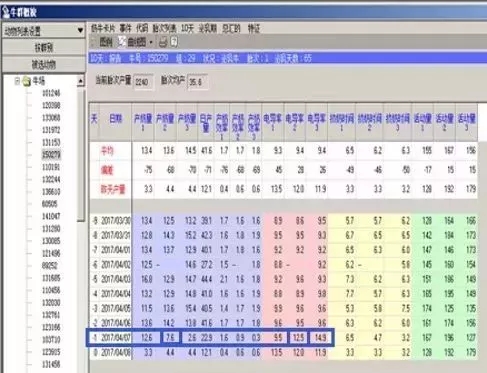This screenshot has width=487, height=373.
Task: Expand the 曲线图 dropdown arrow
Action: [151, 43]
